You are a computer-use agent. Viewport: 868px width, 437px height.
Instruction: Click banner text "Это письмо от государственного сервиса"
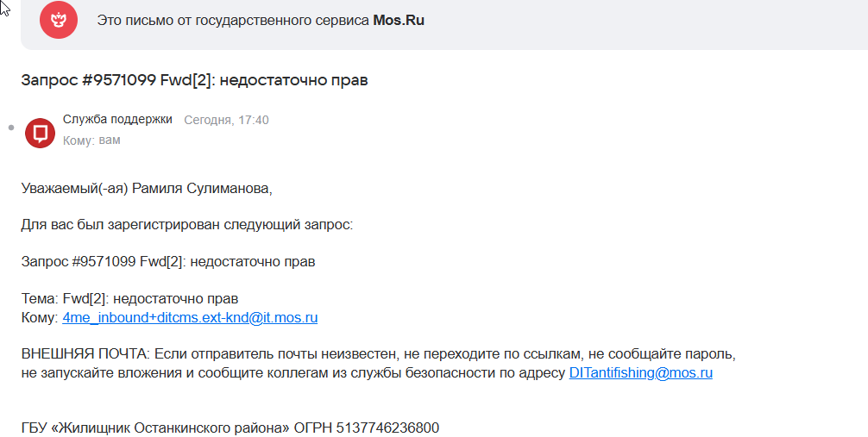tap(233, 21)
